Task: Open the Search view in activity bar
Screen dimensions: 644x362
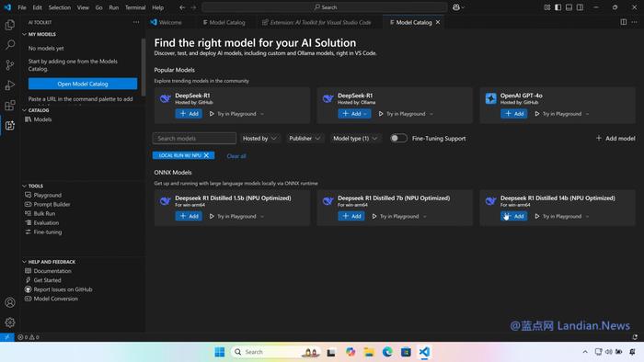Action: click(x=10, y=45)
